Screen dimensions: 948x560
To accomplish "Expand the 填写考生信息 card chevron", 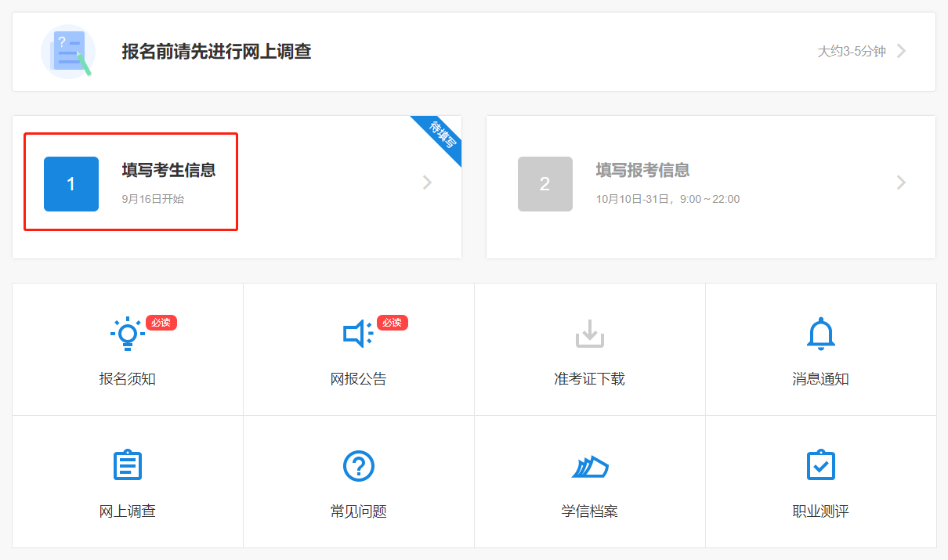I will click(x=426, y=182).
